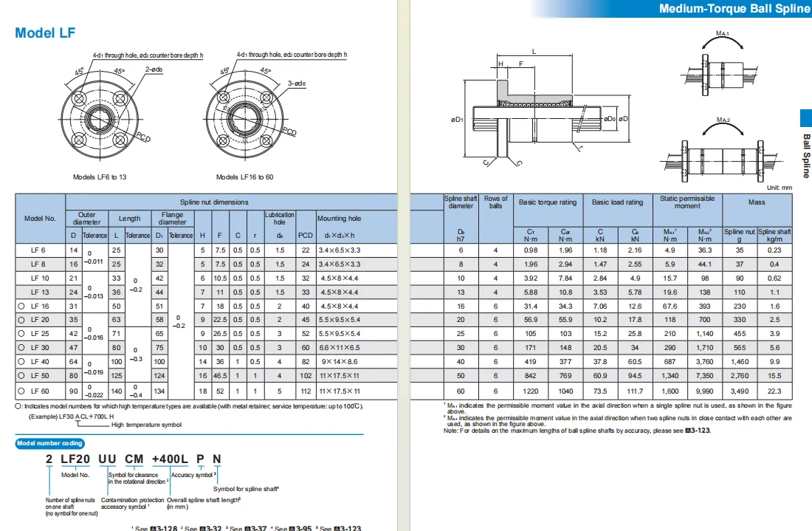Click the 'Accuracy symbol' annotation
812x531 pixels.
tap(193, 475)
